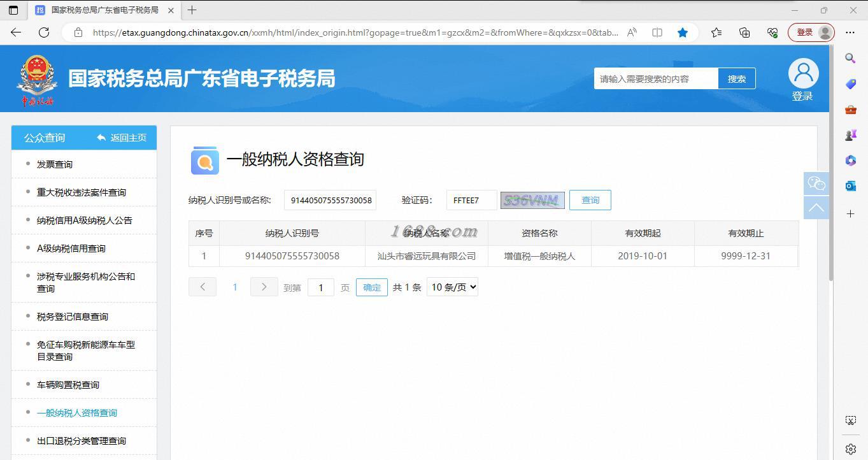Open split screen view icon
Screen dimensions: 868x460
point(657,32)
